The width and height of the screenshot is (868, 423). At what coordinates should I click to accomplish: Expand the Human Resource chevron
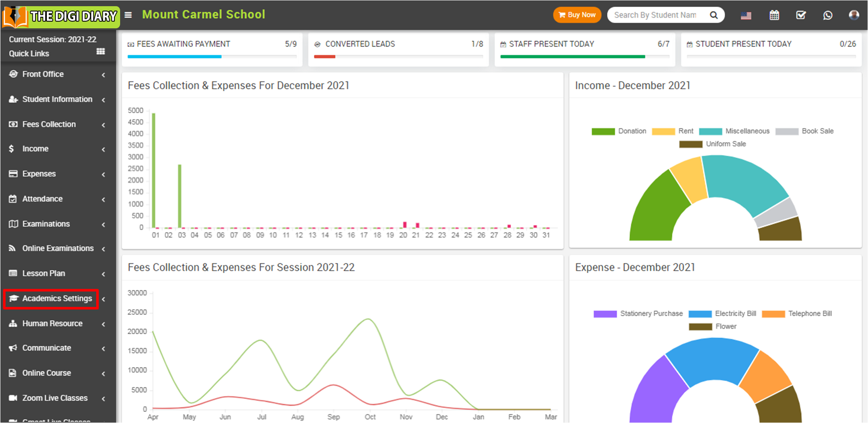tap(103, 324)
